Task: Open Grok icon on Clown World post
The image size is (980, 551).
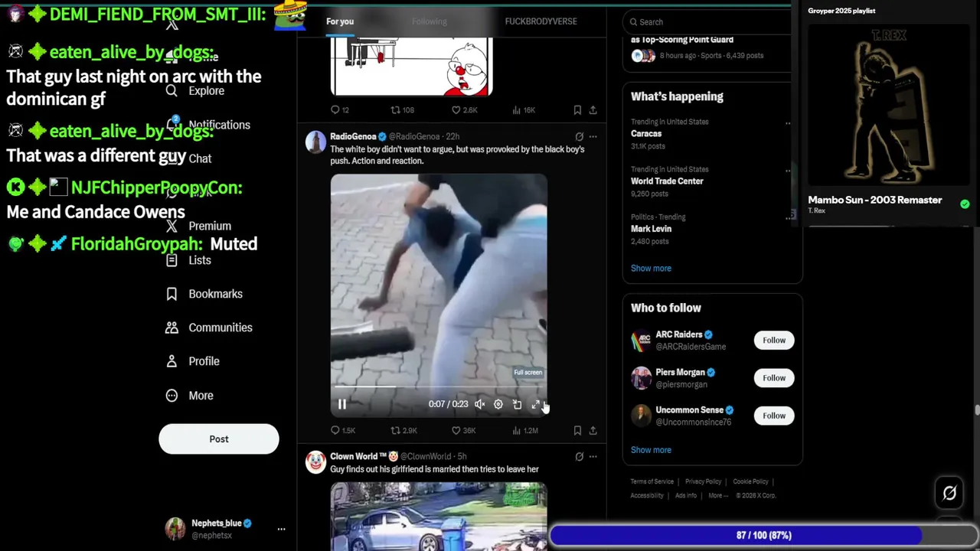Action: [x=579, y=457]
